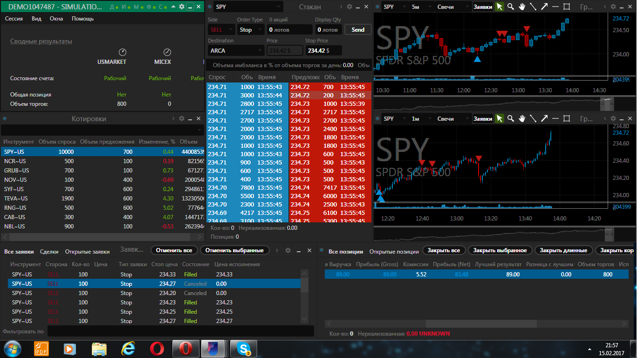The width and height of the screenshot is (644, 358).
Task: Choose the arrow drawing tool in 5м chart
Action: click(x=544, y=7)
